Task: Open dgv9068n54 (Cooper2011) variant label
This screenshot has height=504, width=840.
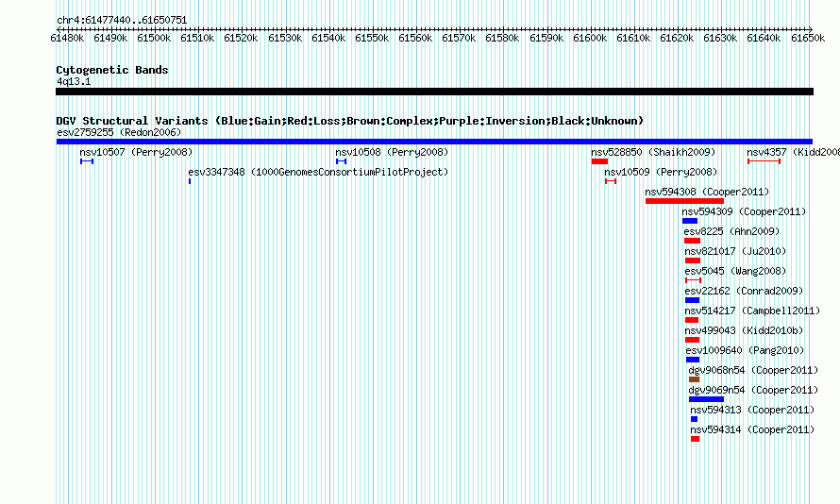Action: (753, 370)
